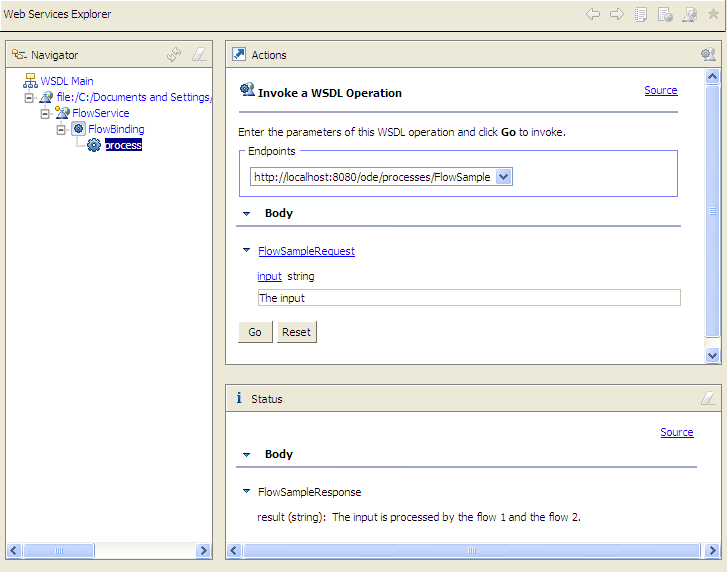The image size is (727, 572).
Task: Click the Forward arrow toolbar icon
Action: 617,14
